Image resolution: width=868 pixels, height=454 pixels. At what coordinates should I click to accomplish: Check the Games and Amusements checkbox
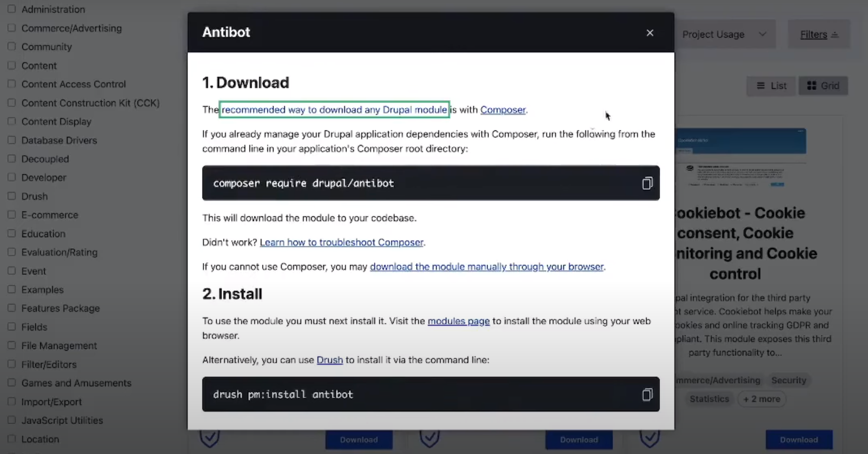[x=11, y=383]
